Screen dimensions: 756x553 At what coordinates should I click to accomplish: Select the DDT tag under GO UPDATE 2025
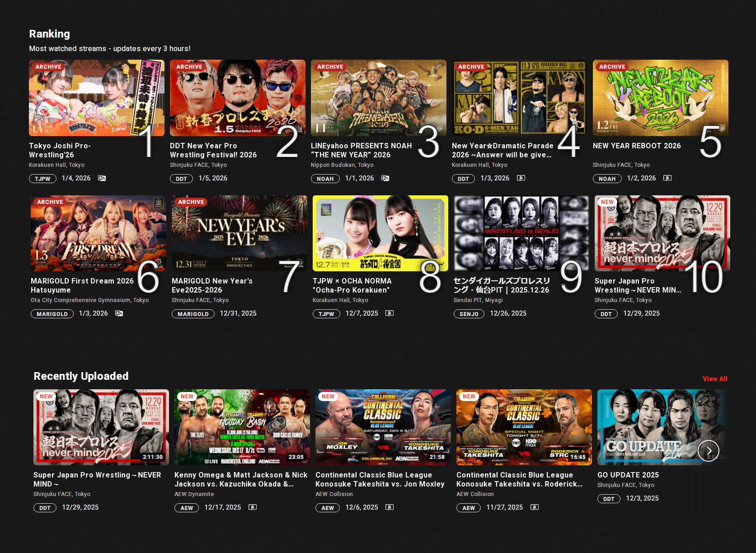(x=609, y=499)
